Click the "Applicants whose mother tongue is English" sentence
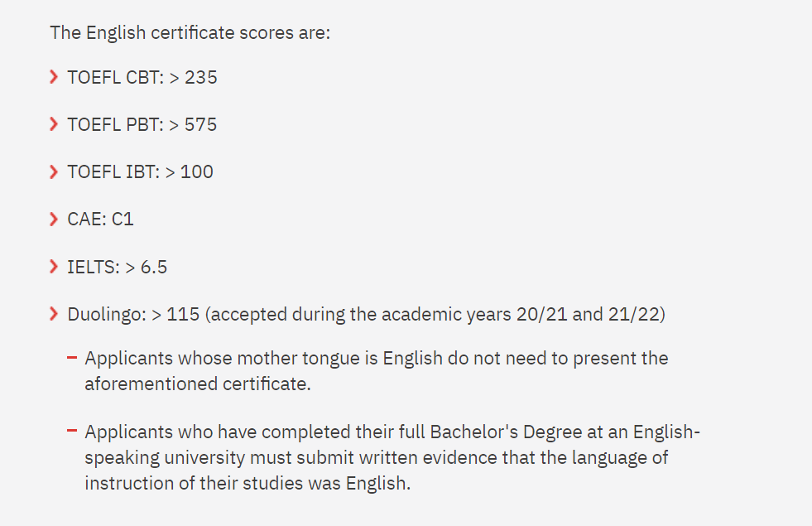This screenshot has width=812, height=526. (377, 371)
